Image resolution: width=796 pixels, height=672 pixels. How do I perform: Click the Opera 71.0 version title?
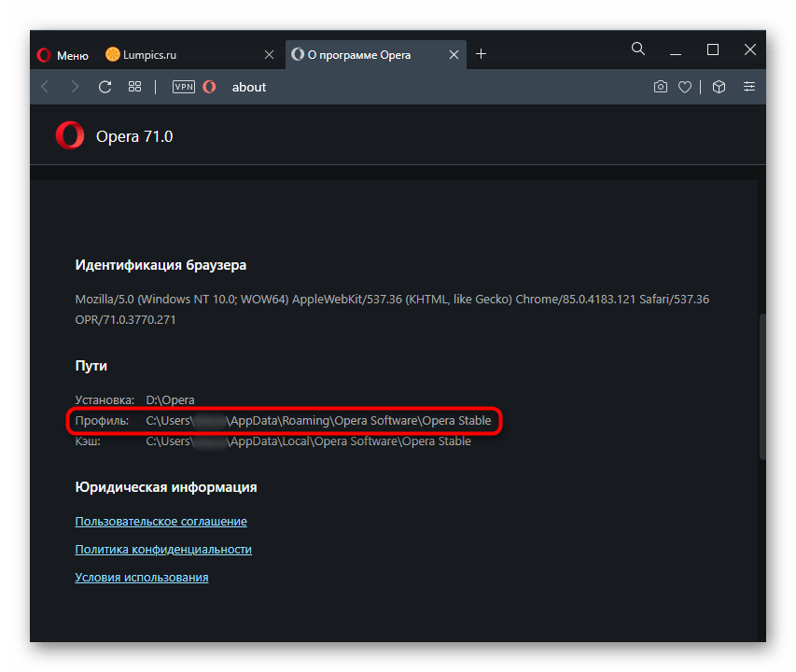click(x=134, y=136)
